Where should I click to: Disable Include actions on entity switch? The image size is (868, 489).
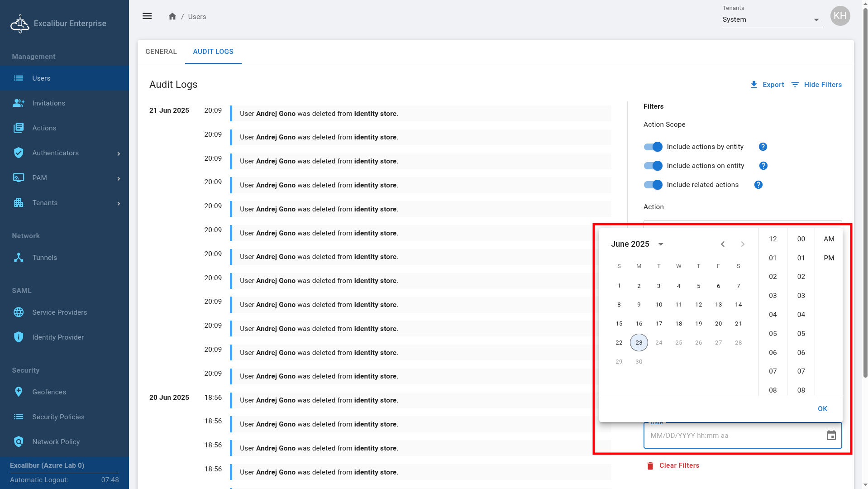tap(653, 166)
